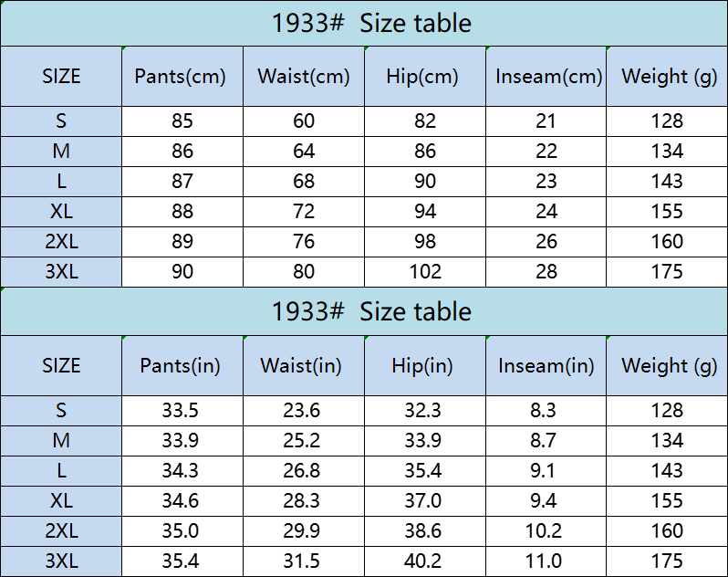The height and width of the screenshot is (577, 728).
Task: Click the Waist(in) column header
Action: (x=304, y=365)
